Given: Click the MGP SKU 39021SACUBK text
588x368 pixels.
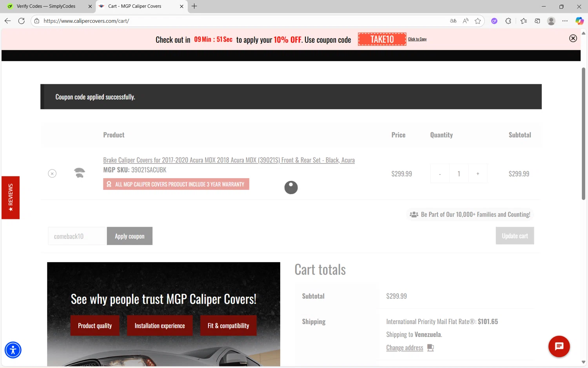Looking at the screenshot, I should [x=135, y=170].
